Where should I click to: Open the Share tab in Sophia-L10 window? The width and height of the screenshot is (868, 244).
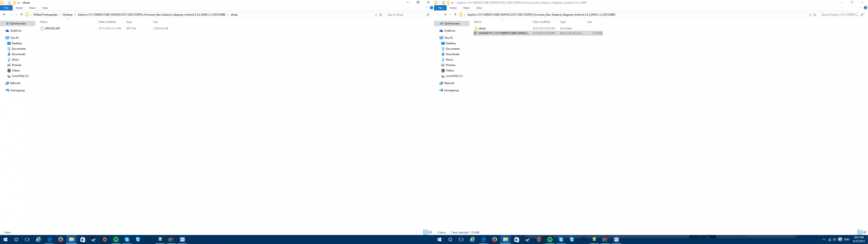[466, 8]
